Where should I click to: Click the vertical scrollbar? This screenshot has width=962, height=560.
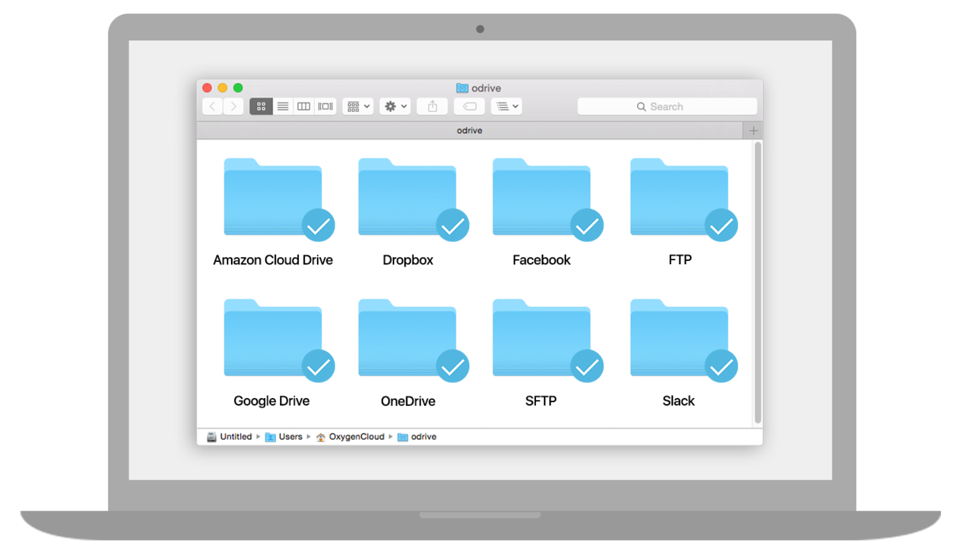pos(758,282)
